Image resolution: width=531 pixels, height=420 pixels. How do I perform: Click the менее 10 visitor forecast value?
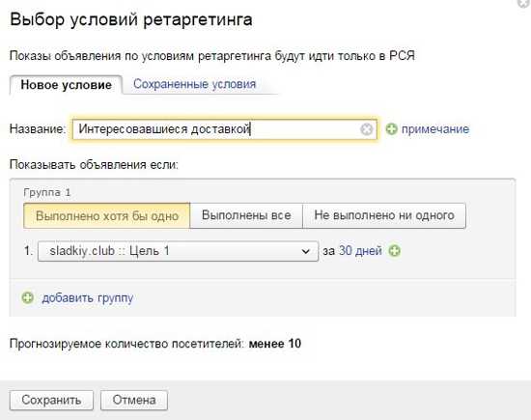[275, 344]
